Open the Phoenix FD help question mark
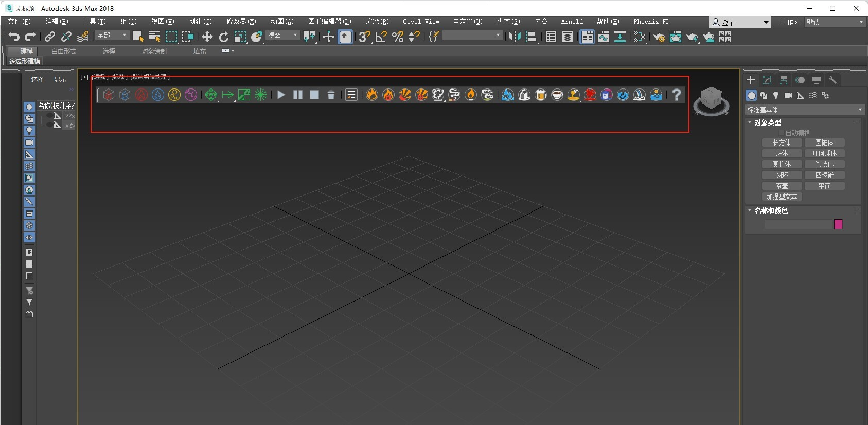 (676, 95)
